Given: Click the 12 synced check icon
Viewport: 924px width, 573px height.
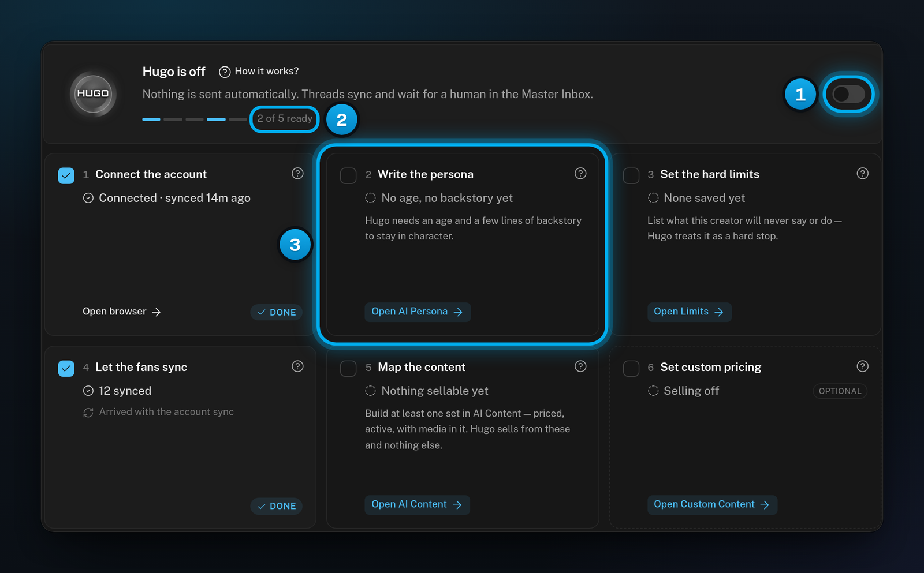Looking at the screenshot, I should pyautogui.click(x=88, y=391).
